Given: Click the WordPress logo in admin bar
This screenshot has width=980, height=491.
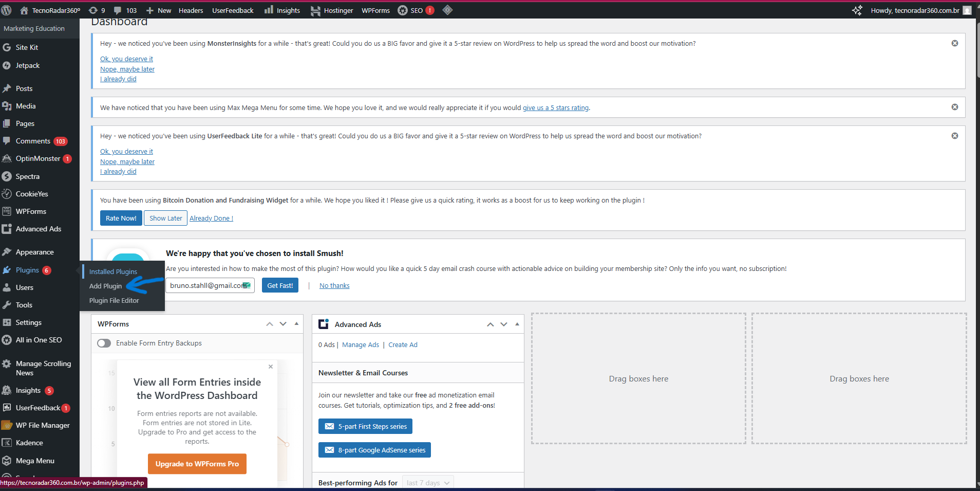Looking at the screenshot, I should pos(7,10).
